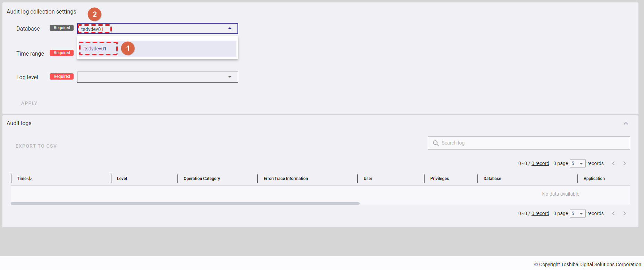Click the bottom '0 record' link
Image resolution: width=644 pixels, height=270 pixels.
point(540,214)
